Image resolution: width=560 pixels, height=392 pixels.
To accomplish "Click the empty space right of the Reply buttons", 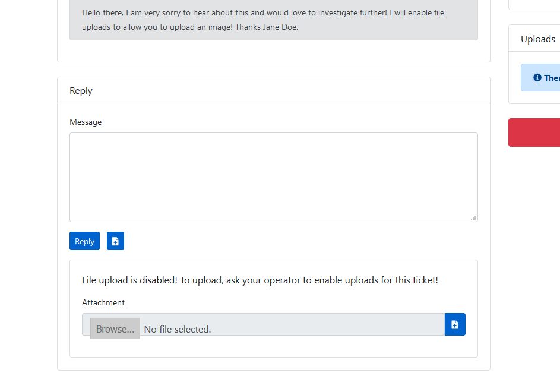I will 297,241.
